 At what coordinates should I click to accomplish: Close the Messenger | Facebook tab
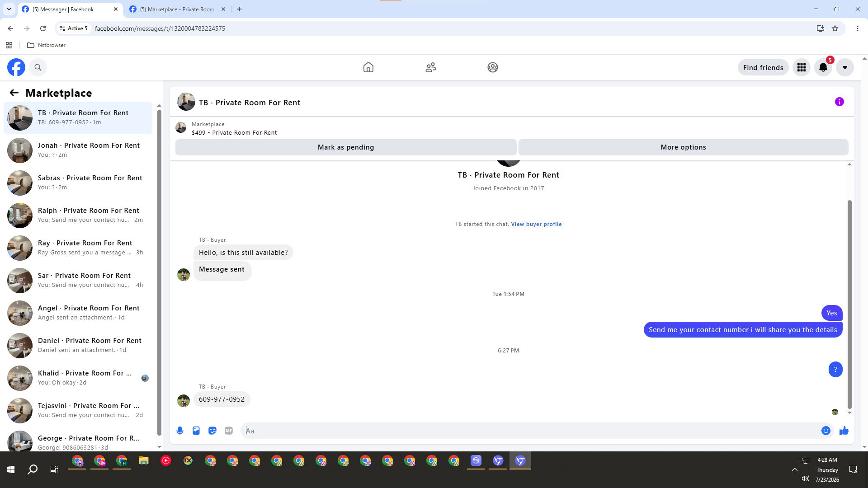(116, 9)
